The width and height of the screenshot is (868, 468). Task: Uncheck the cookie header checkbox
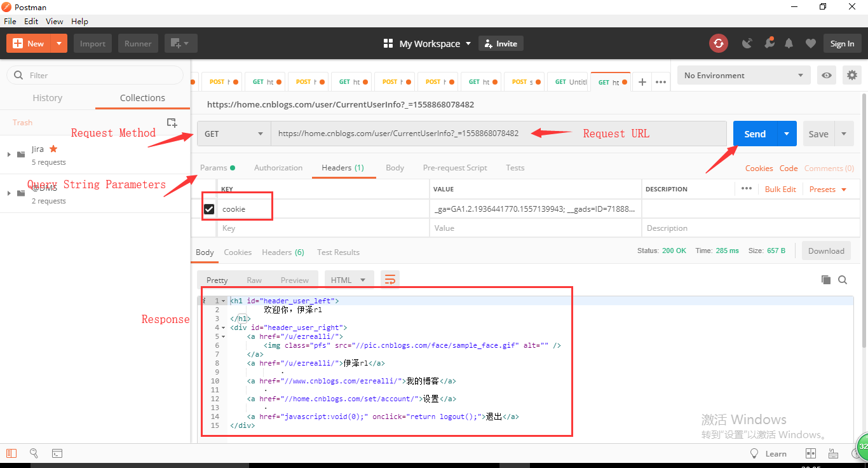pyautogui.click(x=209, y=209)
